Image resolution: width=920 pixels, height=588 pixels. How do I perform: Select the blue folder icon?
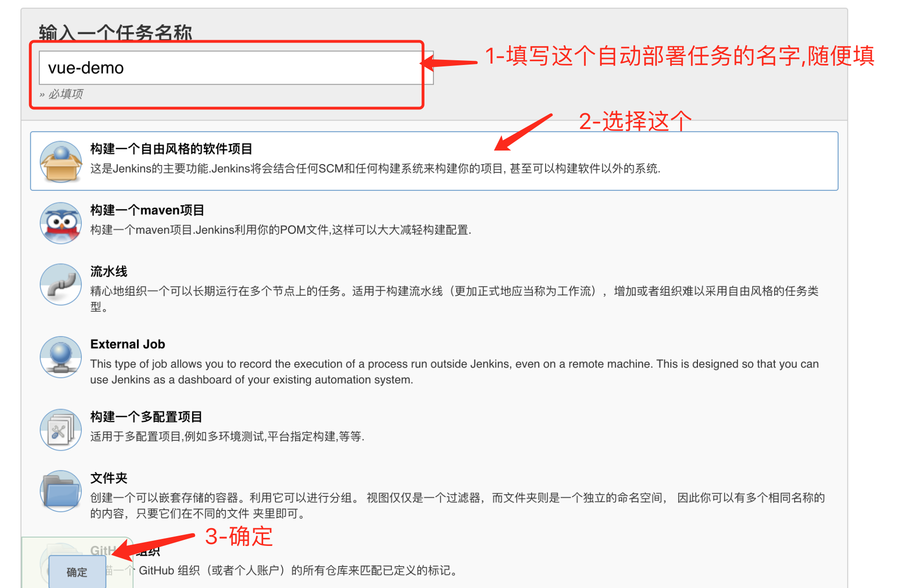click(x=61, y=491)
